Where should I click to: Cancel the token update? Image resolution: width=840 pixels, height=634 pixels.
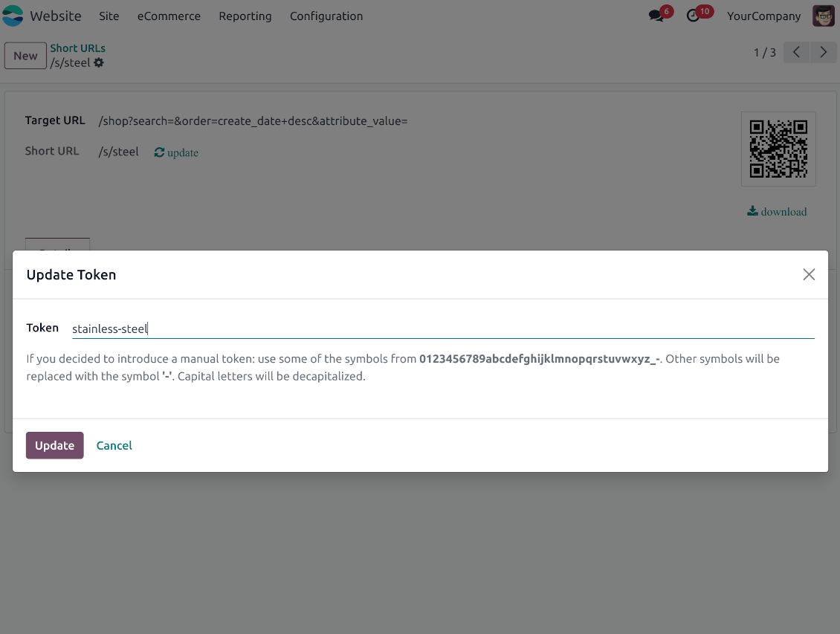click(x=114, y=445)
